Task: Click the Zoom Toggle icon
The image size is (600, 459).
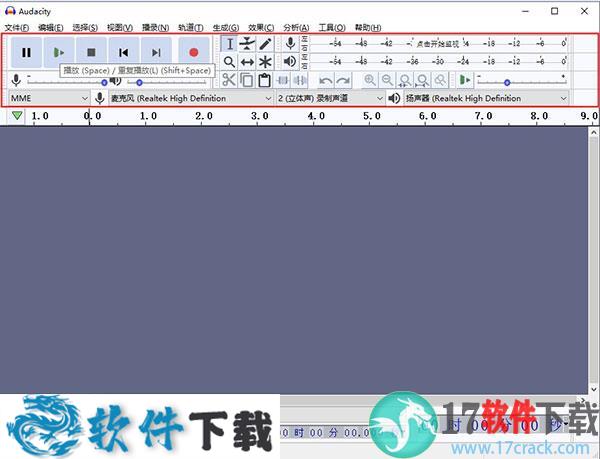Action: pyautogui.click(x=440, y=80)
